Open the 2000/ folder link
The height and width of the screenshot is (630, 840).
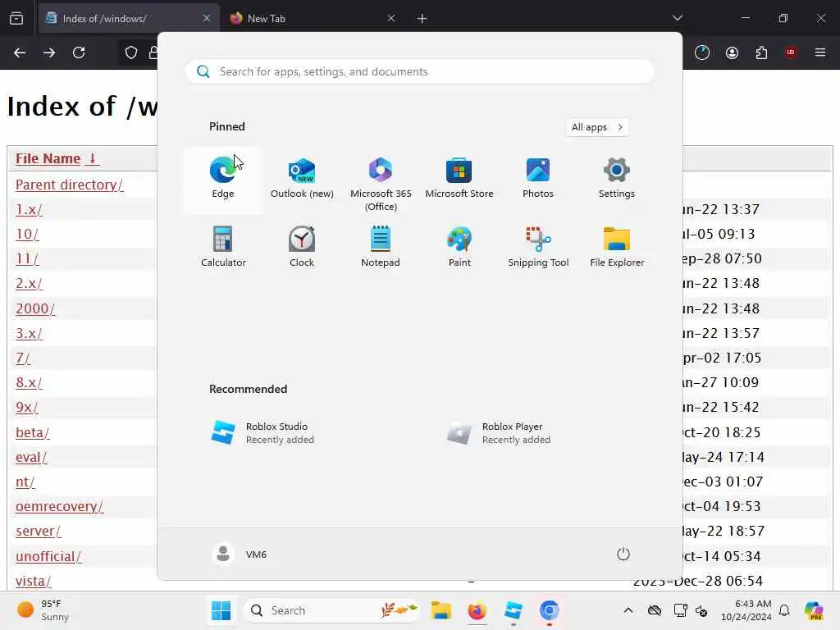(35, 308)
